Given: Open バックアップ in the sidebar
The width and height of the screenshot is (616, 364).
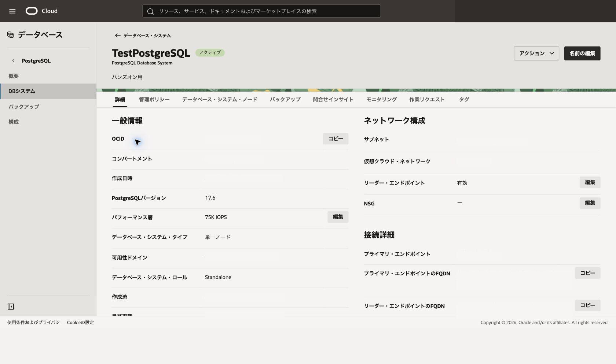Looking at the screenshot, I should (x=24, y=107).
